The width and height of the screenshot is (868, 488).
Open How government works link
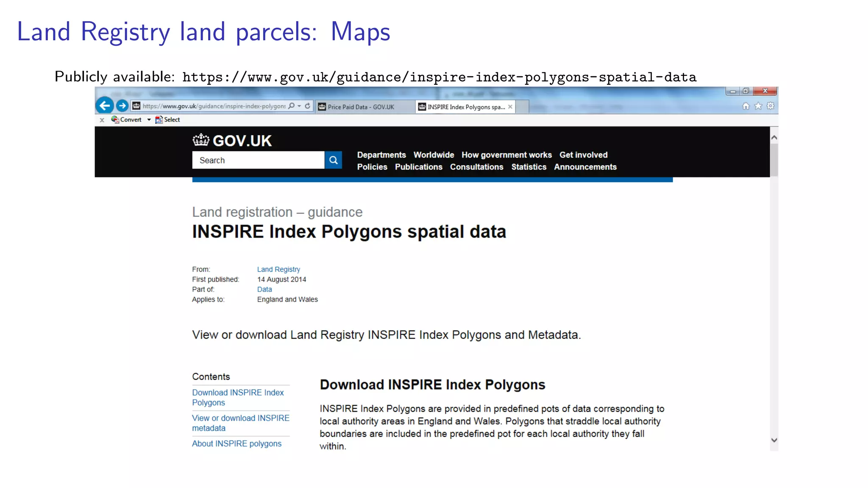[x=506, y=155]
